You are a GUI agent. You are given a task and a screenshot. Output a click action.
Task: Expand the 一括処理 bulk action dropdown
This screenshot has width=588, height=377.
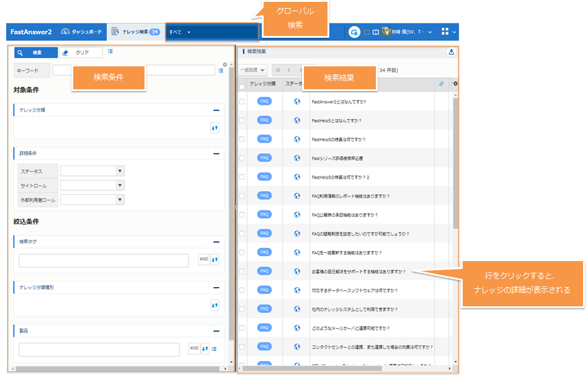[254, 70]
